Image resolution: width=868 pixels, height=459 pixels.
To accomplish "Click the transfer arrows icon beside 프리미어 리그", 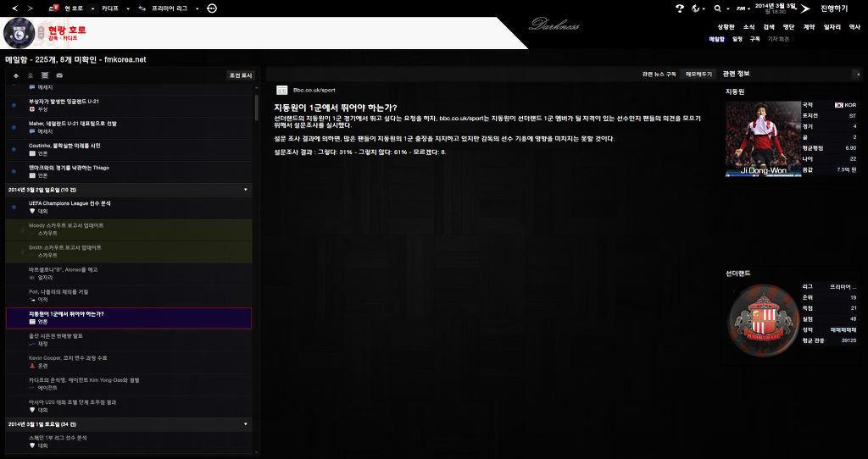I will [142, 8].
